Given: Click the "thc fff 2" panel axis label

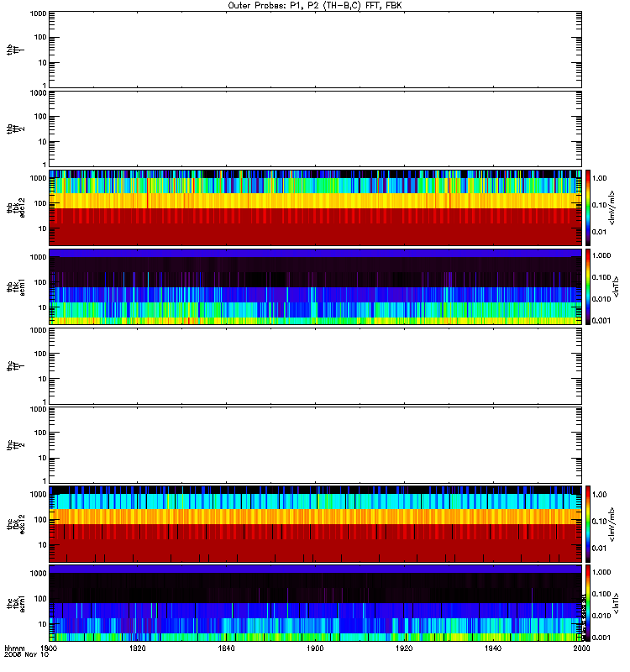Looking at the screenshot, I should click(16, 445).
